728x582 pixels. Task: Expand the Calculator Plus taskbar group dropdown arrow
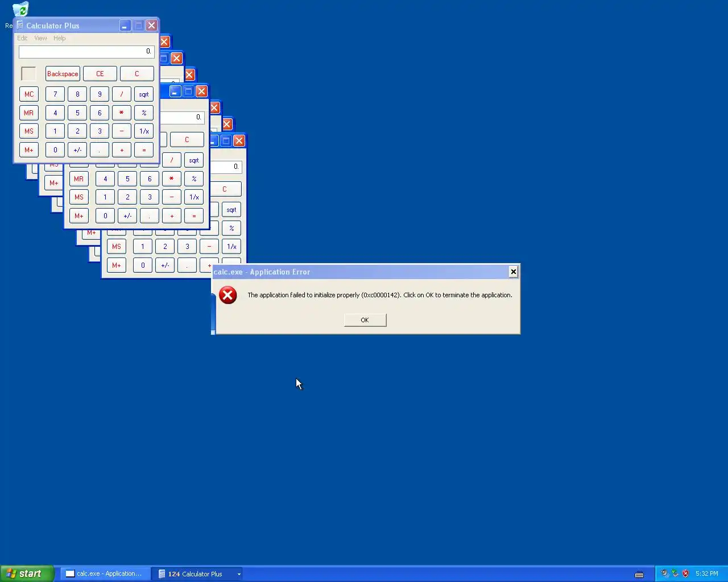[239, 574]
